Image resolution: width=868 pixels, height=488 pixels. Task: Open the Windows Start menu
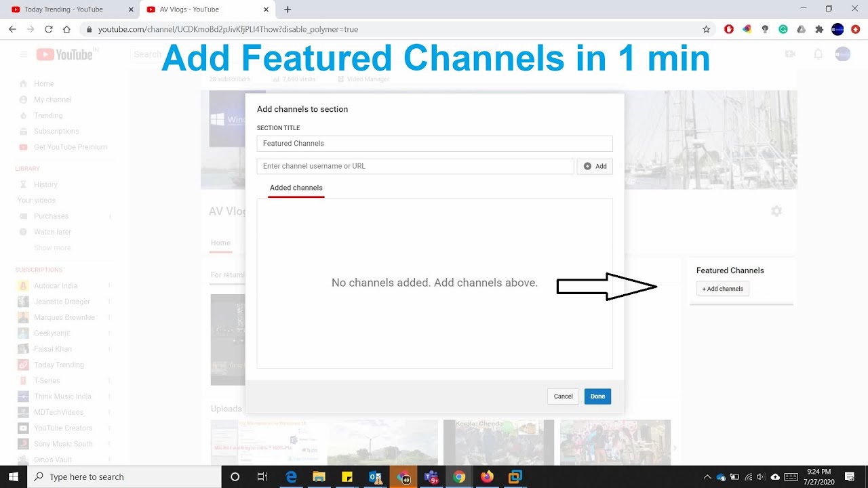tap(14, 476)
